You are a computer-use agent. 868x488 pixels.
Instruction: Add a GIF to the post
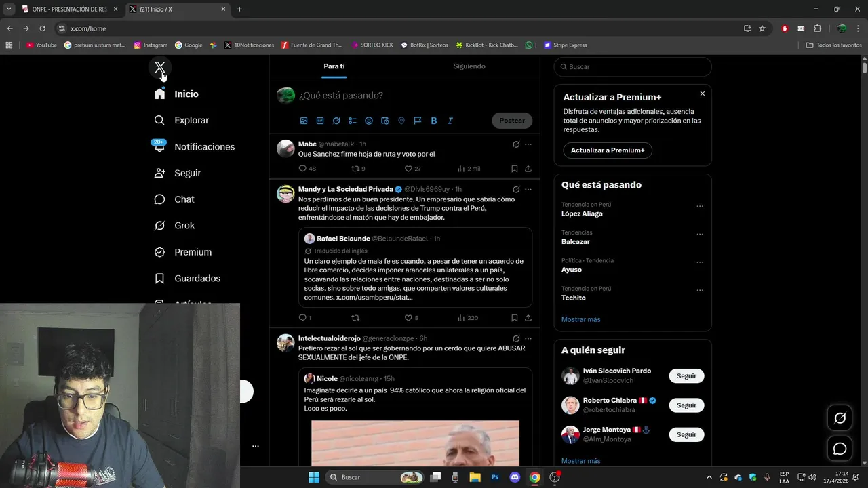[320, 121]
